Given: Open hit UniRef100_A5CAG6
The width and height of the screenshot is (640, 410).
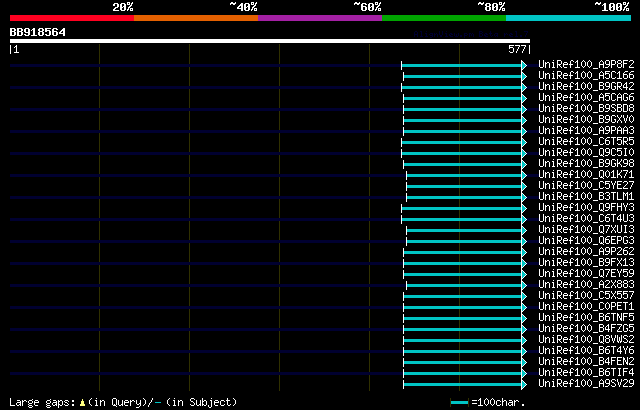Looking at the screenshot, I should [586, 98].
